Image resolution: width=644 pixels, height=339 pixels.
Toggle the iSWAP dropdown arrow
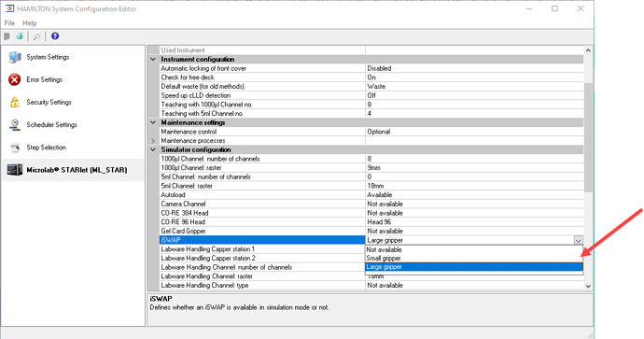click(579, 240)
